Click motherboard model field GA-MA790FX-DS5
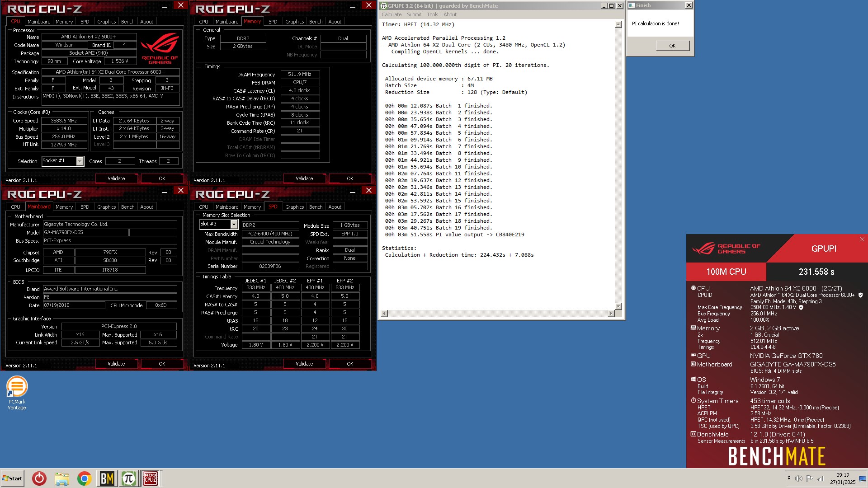 (x=86, y=232)
